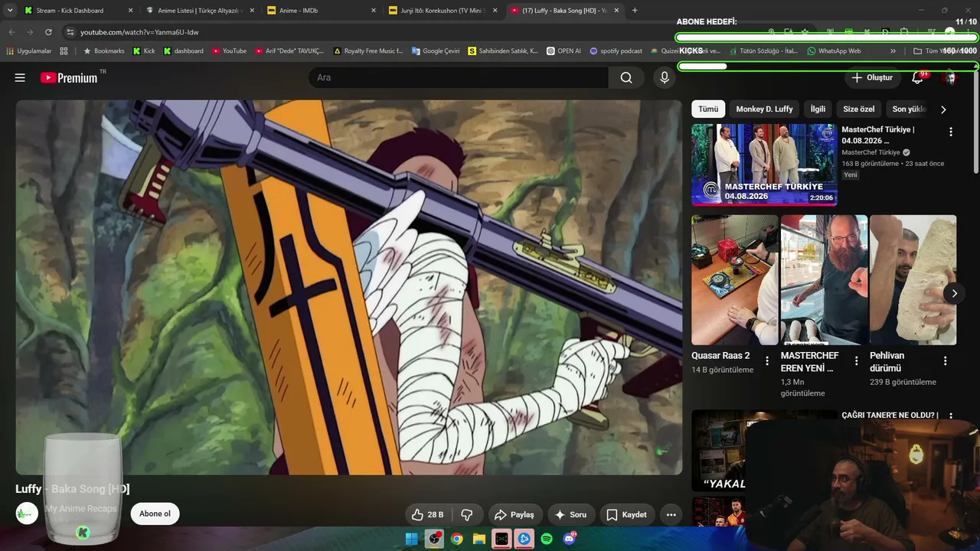The width and height of the screenshot is (980, 551).
Task: Click the search magnifier button
Action: point(626,77)
